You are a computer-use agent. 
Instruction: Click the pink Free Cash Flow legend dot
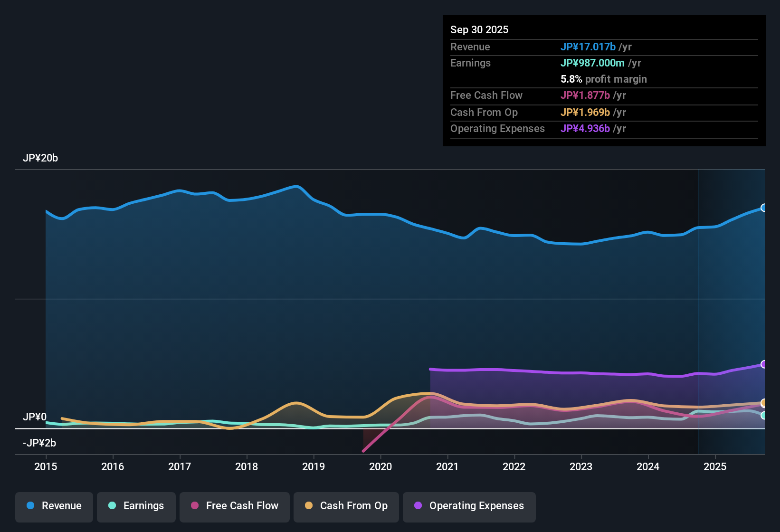click(x=195, y=506)
